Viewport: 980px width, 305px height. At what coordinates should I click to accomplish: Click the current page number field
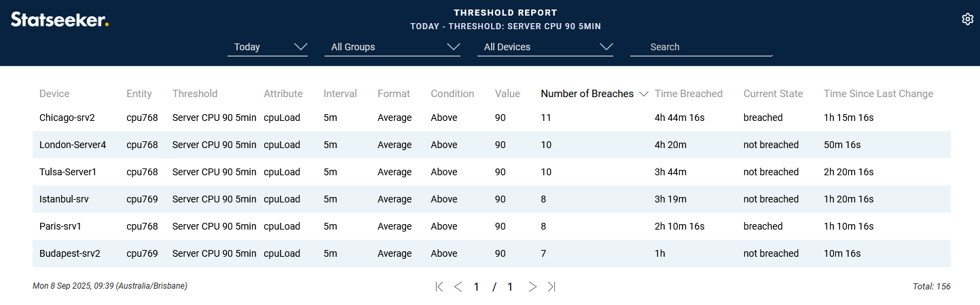pyautogui.click(x=477, y=287)
